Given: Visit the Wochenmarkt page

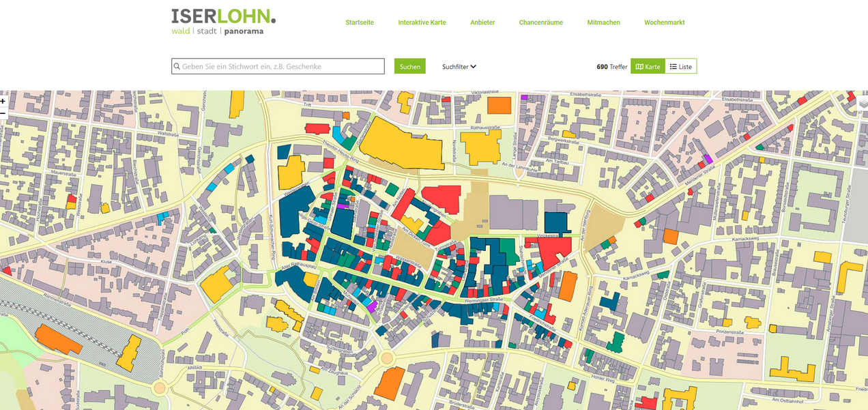Looking at the screenshot, I should pyautogui.click(x=664, y=23).
